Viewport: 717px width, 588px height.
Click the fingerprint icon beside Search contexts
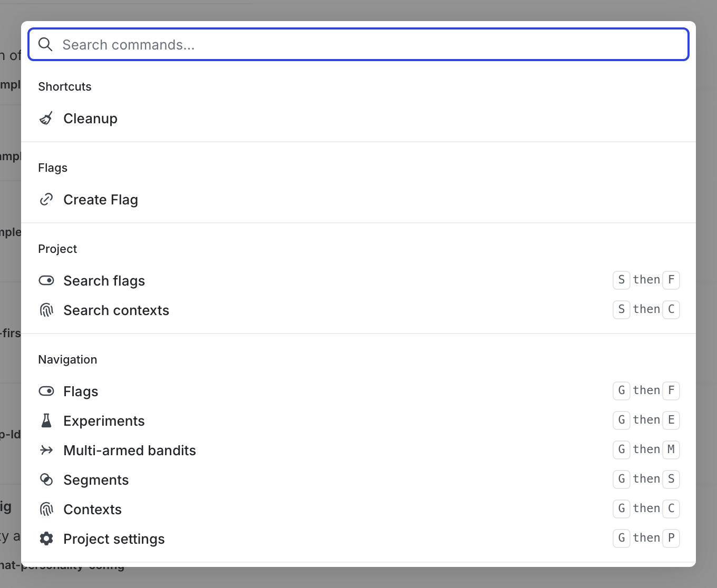click(x=46, y=310)
